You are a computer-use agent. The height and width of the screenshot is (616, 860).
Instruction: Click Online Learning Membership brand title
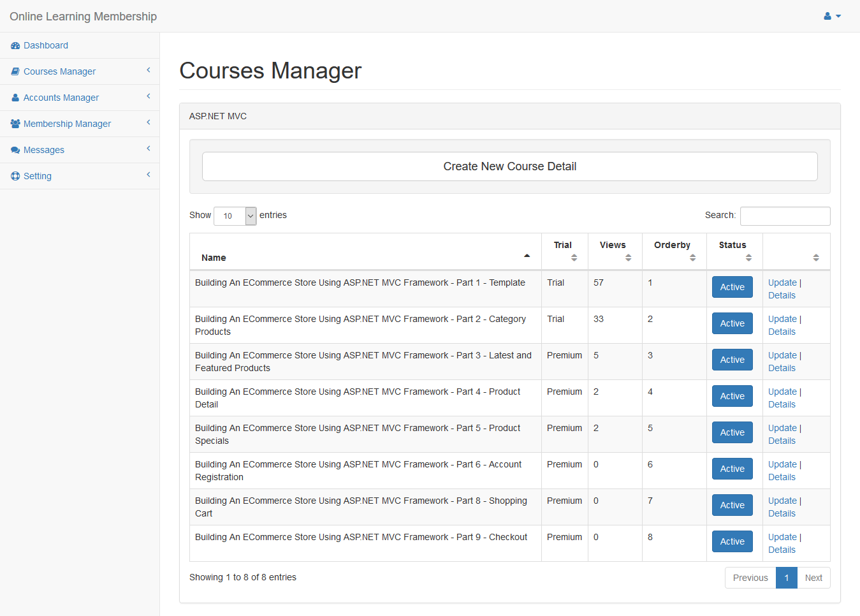83,17
